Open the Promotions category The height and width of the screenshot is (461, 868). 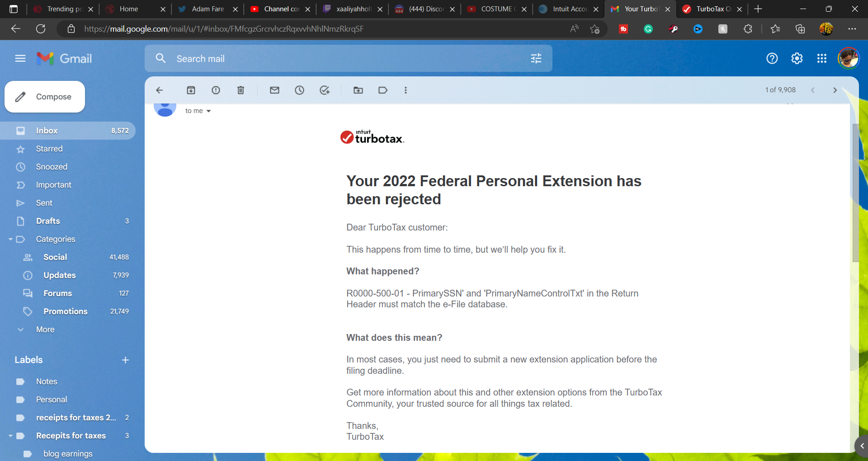68,311
